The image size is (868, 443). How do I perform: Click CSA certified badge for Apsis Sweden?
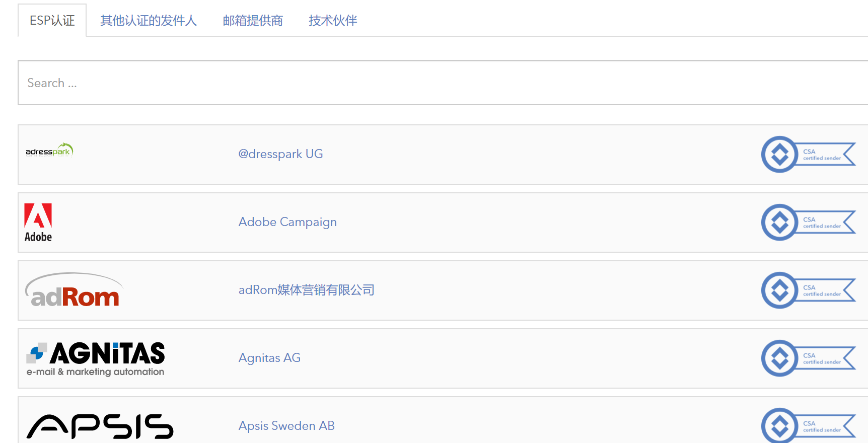(808, 426)
